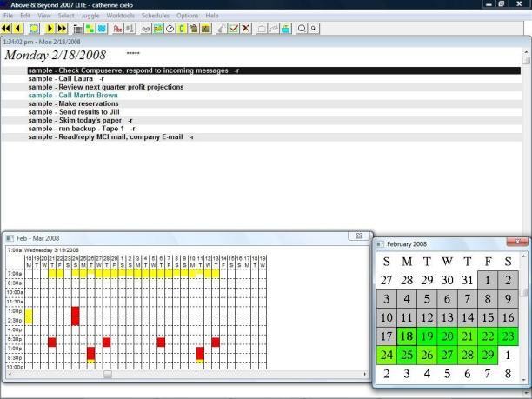Click the green squares toolbar icon
The width and height of the screenshot is (532, 399).
(x=90, y=29)
